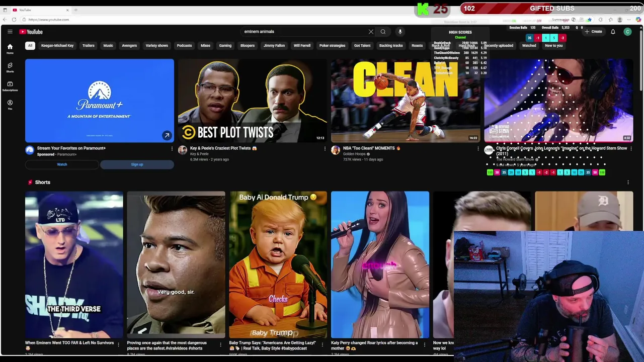Select the Keegan-Michael Key chip
Screen dimensions: 644x362
coord(57,46)
